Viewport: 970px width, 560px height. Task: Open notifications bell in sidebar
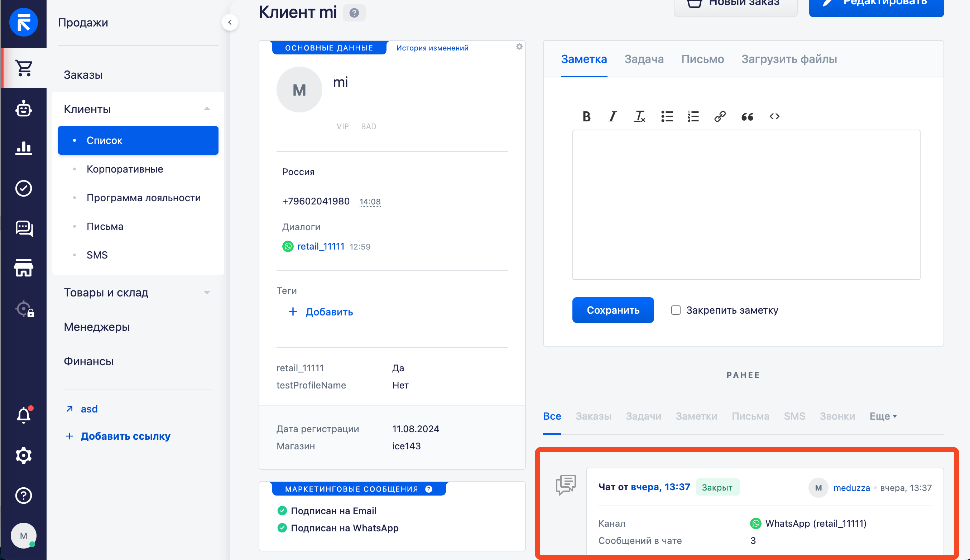(x=24, y=415)
